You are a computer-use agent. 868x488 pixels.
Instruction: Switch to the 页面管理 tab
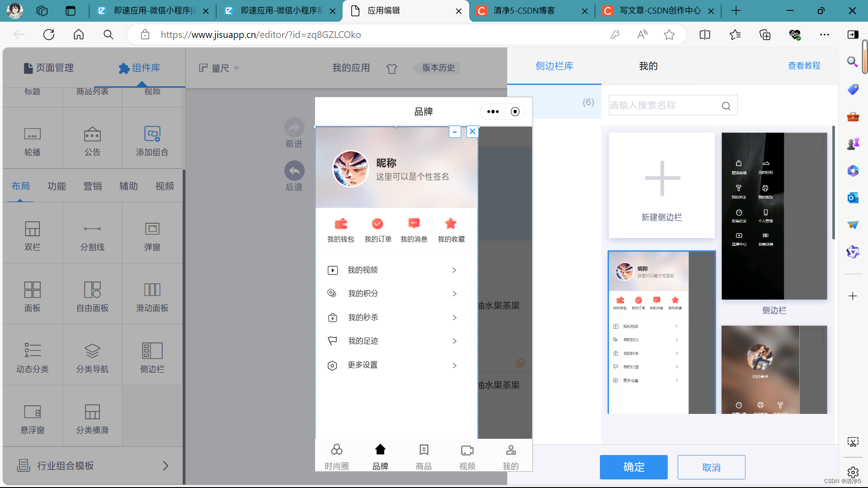[49, 68]
